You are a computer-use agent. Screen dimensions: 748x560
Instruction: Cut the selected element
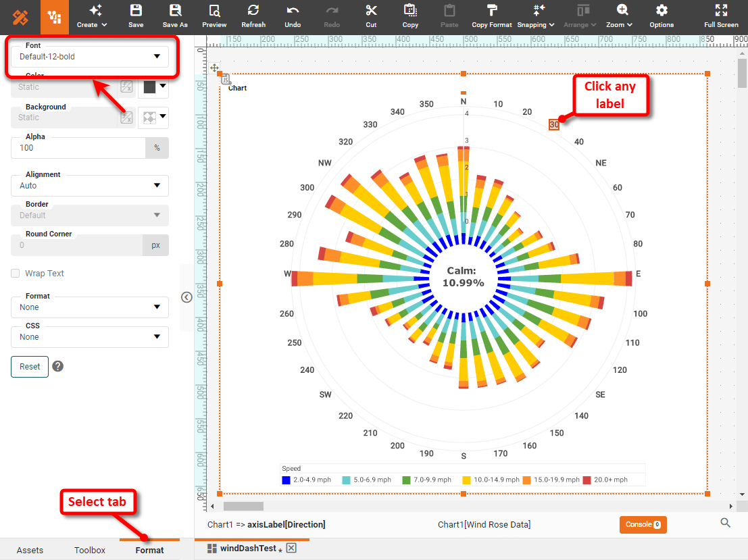click(x=371, y=17)
